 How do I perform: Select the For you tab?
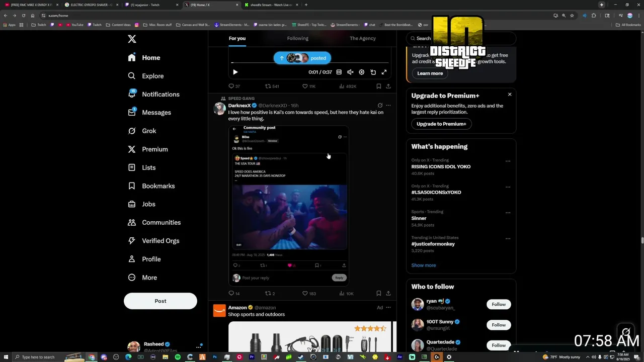point(237,38)
